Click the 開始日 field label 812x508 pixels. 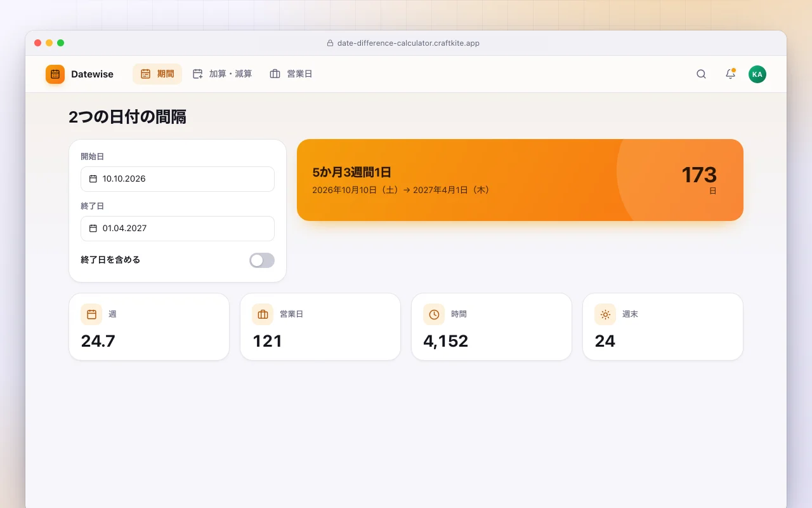pyautogui.click(x=93, y=156)
